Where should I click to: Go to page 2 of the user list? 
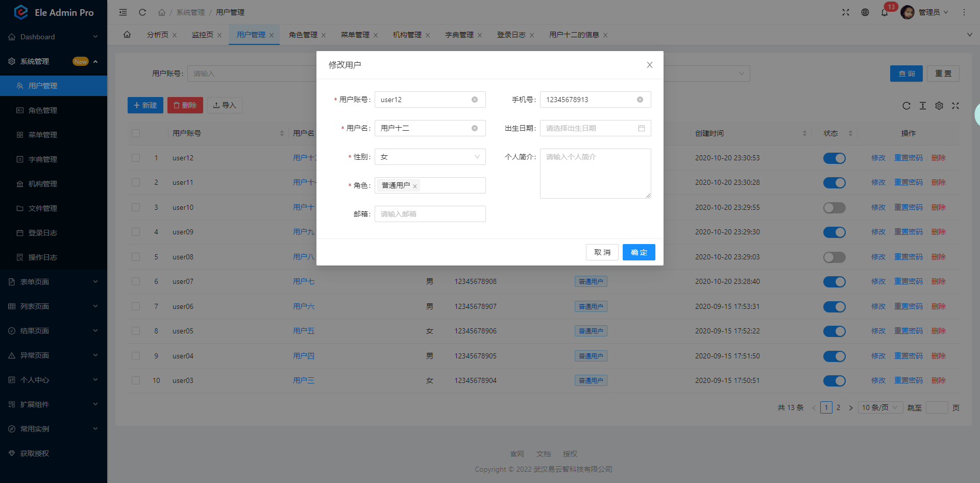pos(839,407)
